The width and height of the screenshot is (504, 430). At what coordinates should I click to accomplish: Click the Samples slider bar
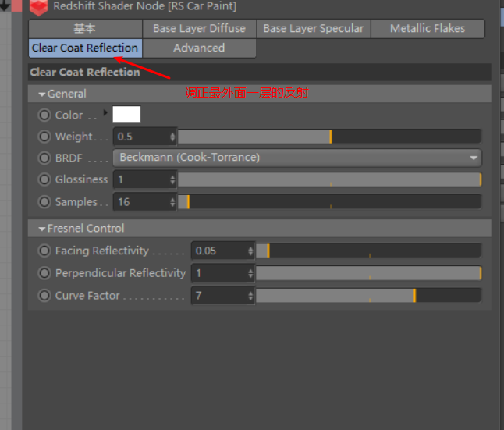(x=329, y=202)
